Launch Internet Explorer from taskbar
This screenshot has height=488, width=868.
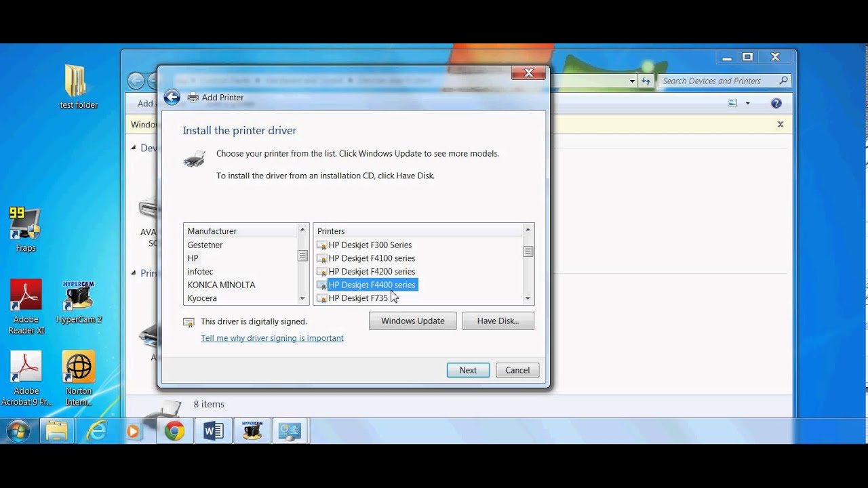click(x=96, y=431)
